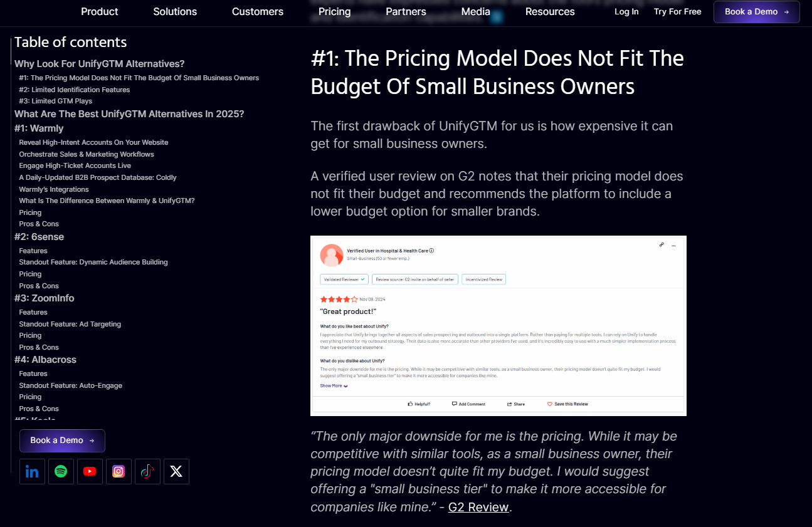Select Features under #2: 6sense
Viewport: 812px width, 527px height.
coord(33,251)
